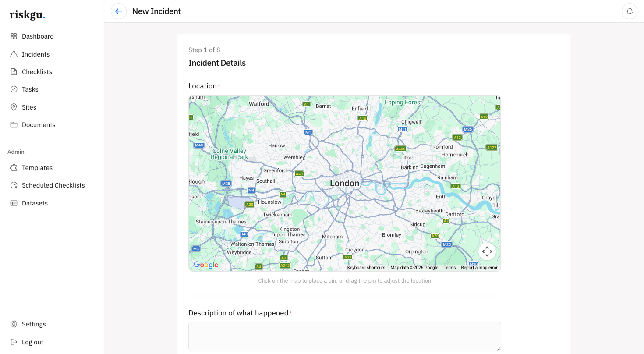
Task: Click the Datasets table icon
Action: click(14, 203)
